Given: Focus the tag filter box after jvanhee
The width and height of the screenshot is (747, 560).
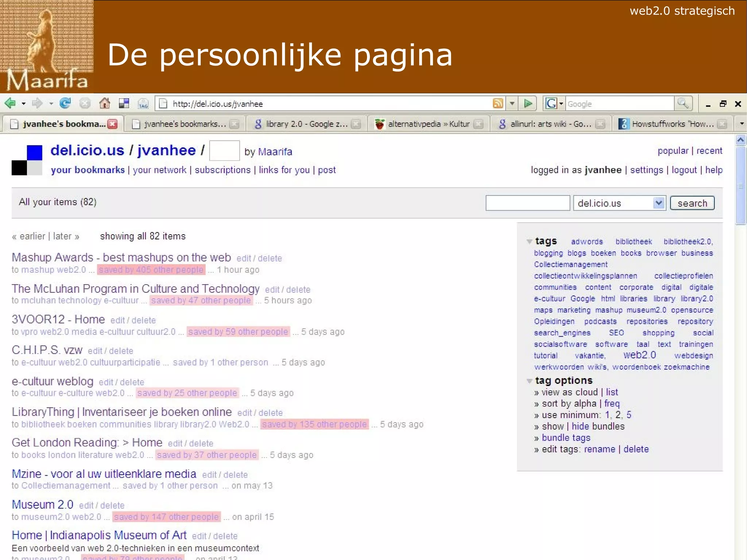Looking at the screenshot, I should tap(224, 150).
